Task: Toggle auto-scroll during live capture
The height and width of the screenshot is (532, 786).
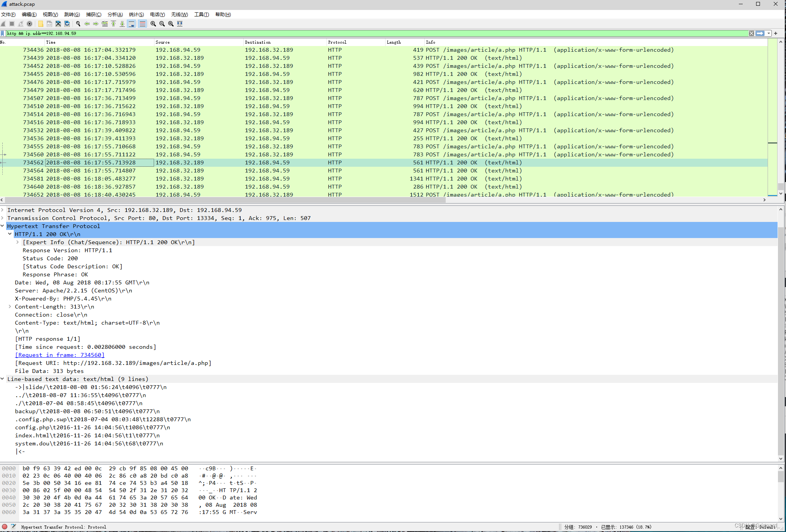Action: [131, 24]
